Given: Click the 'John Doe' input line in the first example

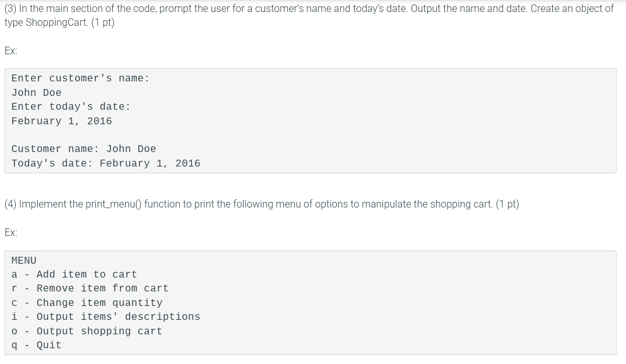Looking at the screenshot, I should 37,93.
